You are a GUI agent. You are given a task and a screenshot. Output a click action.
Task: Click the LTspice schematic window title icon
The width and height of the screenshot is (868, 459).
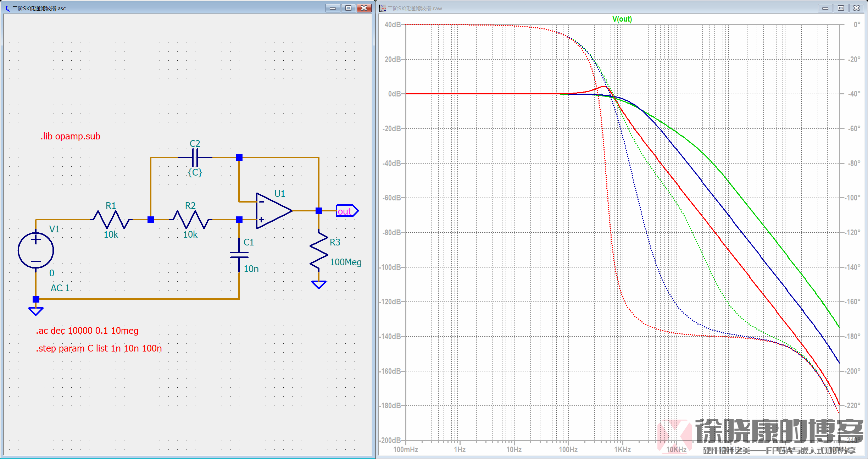point(7,8)
